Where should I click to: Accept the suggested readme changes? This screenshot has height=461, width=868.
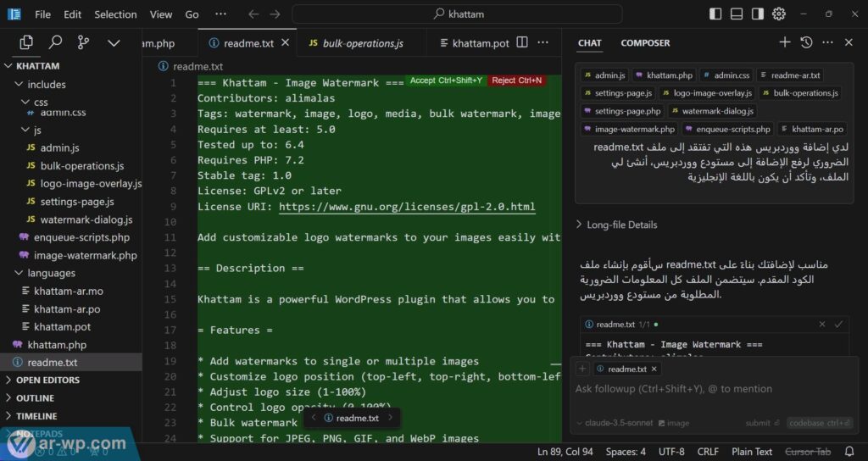446,81
